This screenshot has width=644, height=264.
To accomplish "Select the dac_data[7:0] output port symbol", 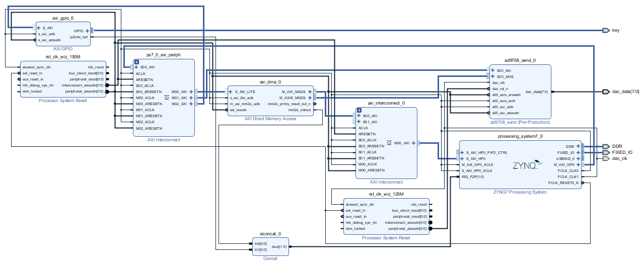I will click(606, 92).
